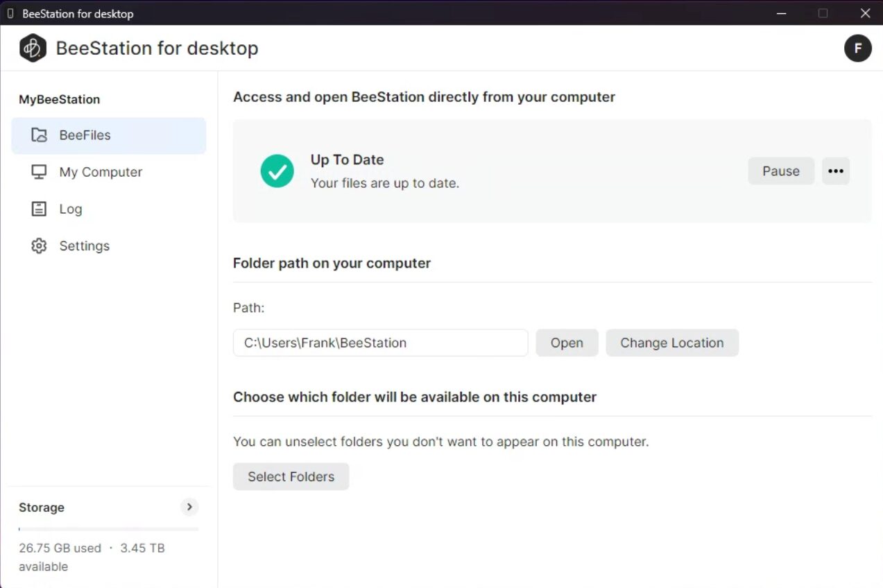Image resolution: width=883 pixels, height=588 pixels.
Task: Click the 'BeeStation for desktop' header title
Action: pos(157,48)
